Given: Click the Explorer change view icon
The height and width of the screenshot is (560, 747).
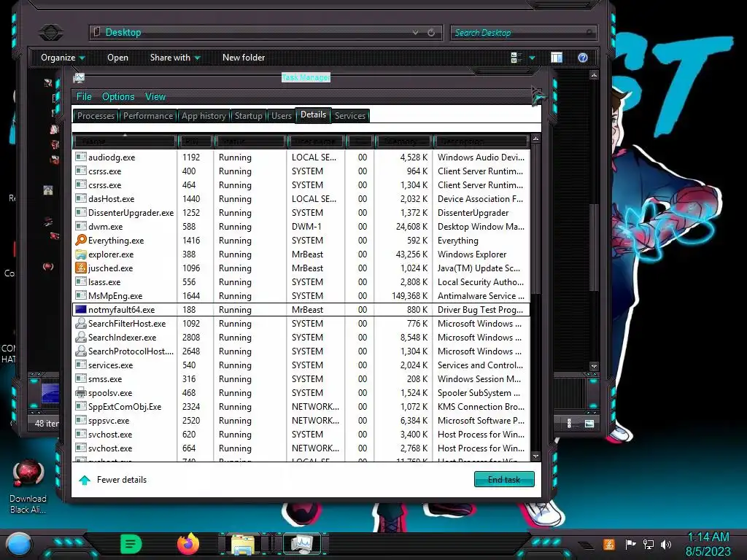Looking at the screenshot, I should pyautogui.click(x=516, y=58).
